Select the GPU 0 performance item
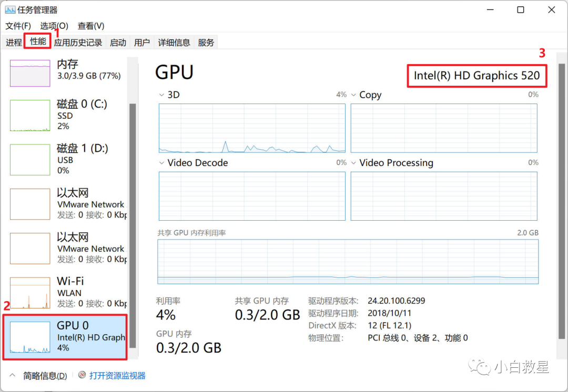 pos(65,336)
